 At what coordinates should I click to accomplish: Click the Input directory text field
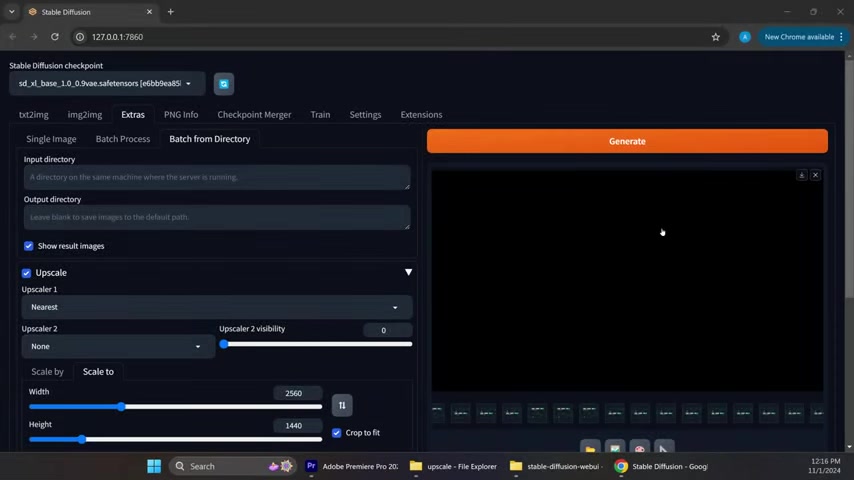(x=216, y=177)
